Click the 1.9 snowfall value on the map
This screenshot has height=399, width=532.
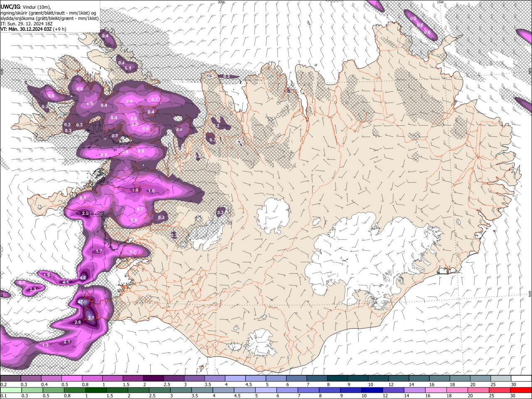point(47,276)
